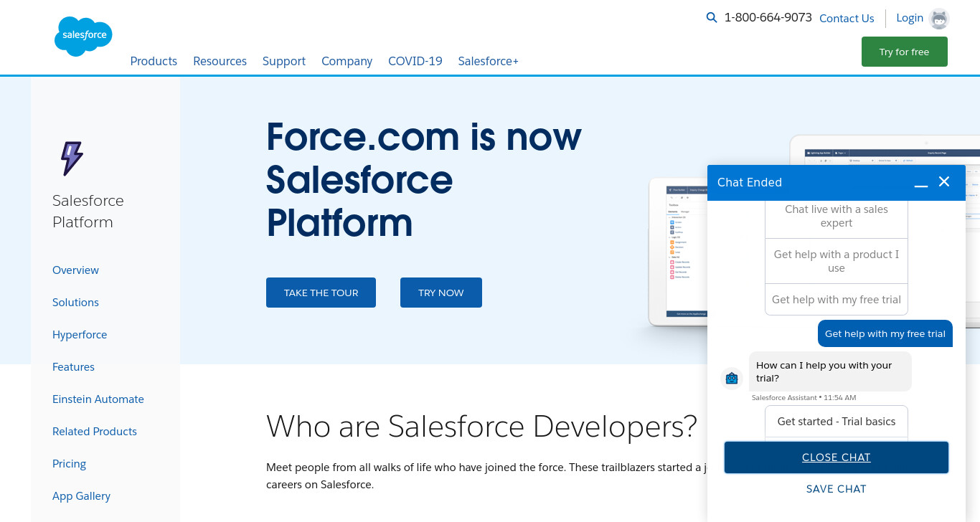Click SAVE CHAT in the chat panel
The height and width of the screenshot is (522, 980).
point(837,489)
